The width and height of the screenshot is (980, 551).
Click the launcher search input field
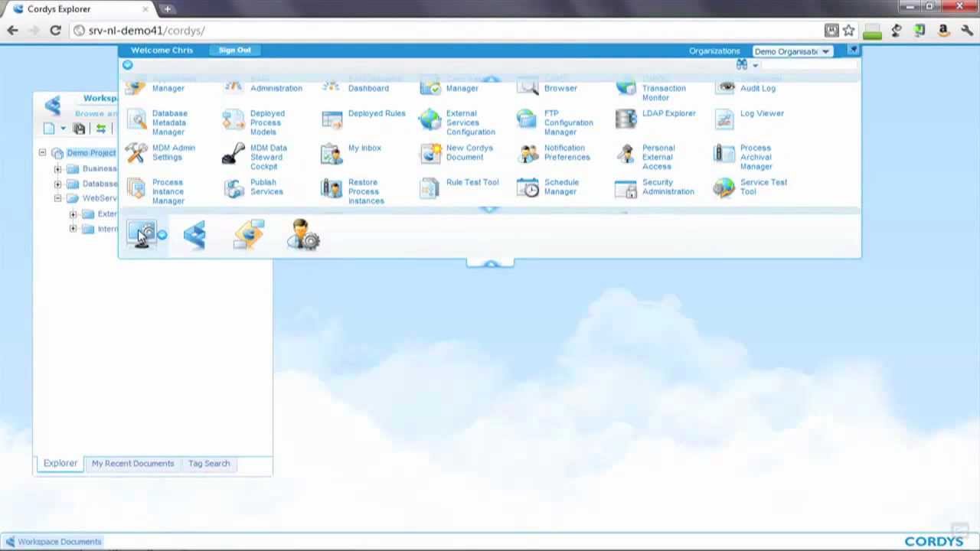tap(808, 65)
